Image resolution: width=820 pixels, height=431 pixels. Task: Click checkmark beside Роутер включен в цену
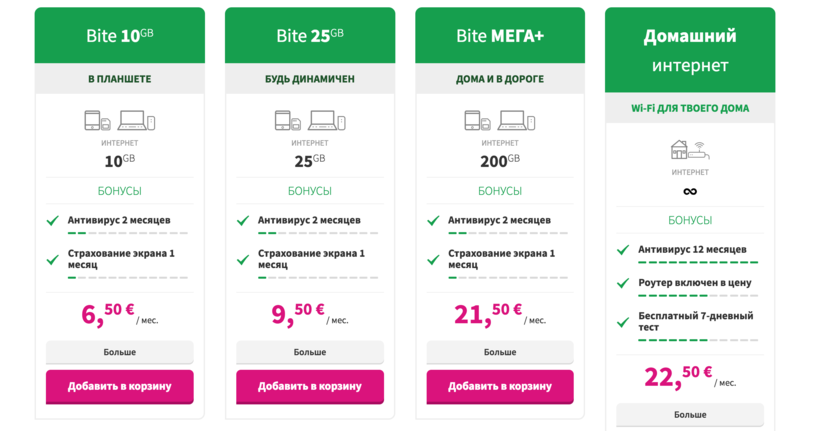tap(623, 283)
